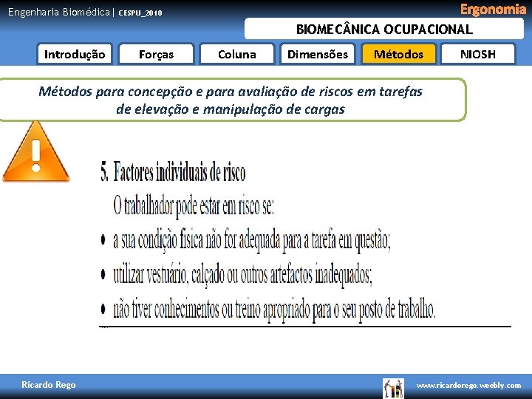Click the bullet about conhecimentos ou treino
Screen dimensions: 532x399
click(268, 310)
